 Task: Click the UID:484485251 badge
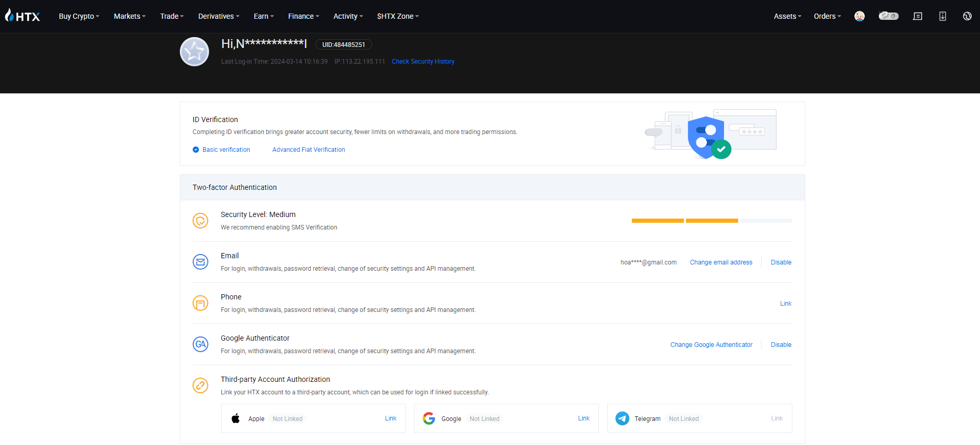pyautogui.click(x=344, y=45)
